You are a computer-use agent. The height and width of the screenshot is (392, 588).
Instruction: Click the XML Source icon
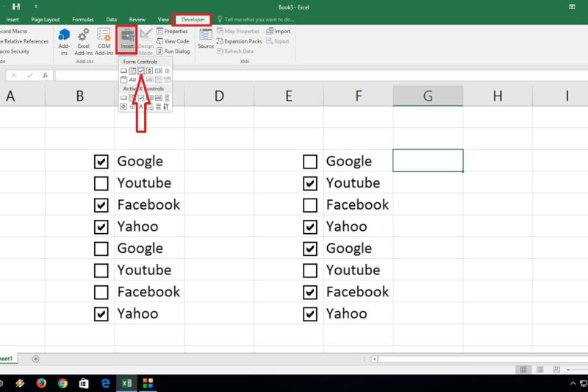point(206,35)
